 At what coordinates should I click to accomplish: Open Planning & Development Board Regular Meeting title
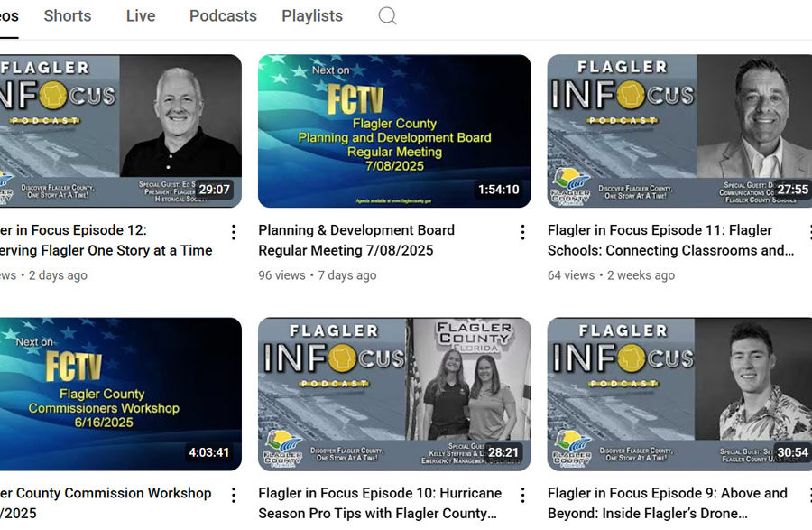356,240
